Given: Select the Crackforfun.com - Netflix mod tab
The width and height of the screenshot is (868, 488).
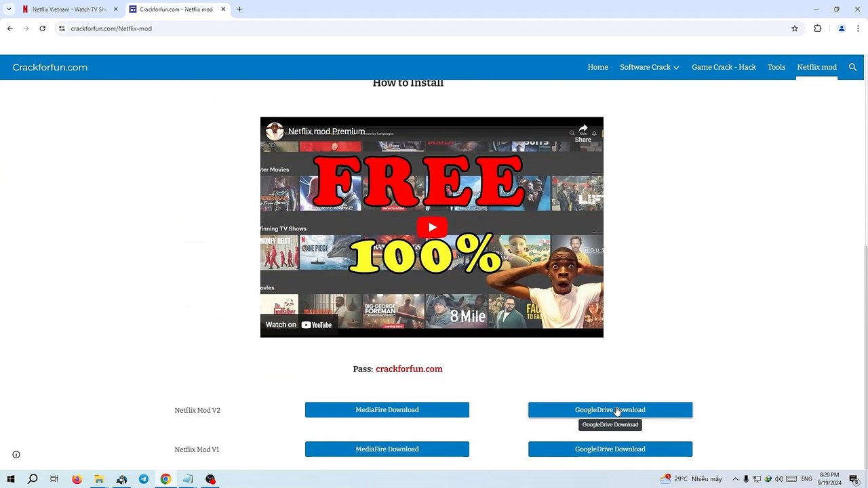Looking at the screenshot, I should [177, 9].
